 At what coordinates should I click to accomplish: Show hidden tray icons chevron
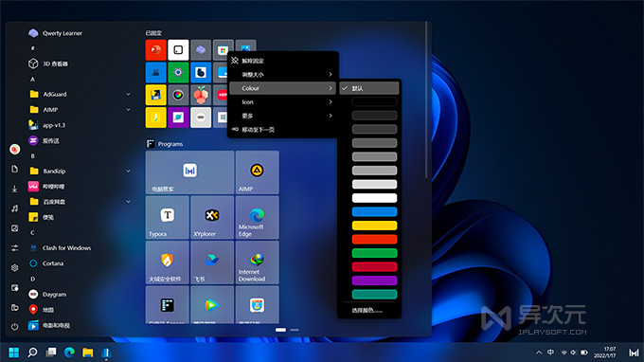pyautogui.click(x=539, y=353)
